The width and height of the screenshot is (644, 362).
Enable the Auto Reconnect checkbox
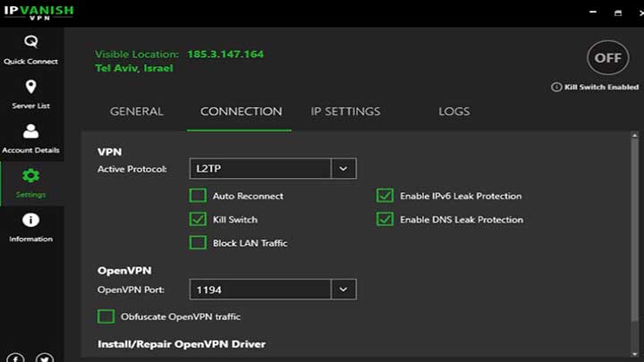(x=198, y=196)
